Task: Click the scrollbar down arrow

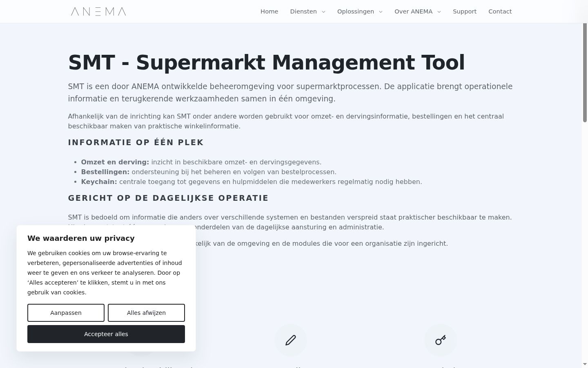Action: (585, 364)
